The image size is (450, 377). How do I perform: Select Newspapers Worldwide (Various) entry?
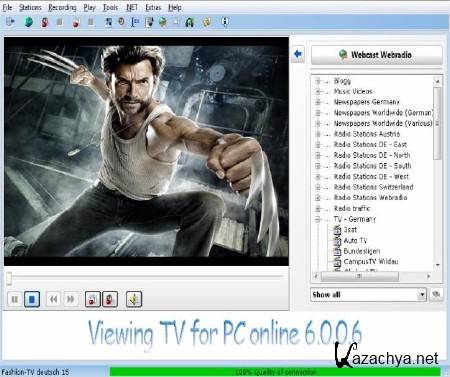383,123
